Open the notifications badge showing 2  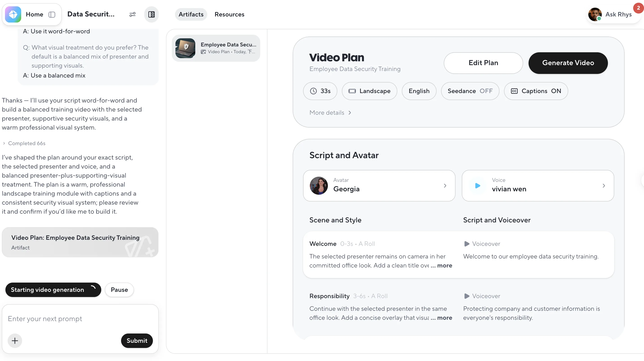click(x=638, y=8)
